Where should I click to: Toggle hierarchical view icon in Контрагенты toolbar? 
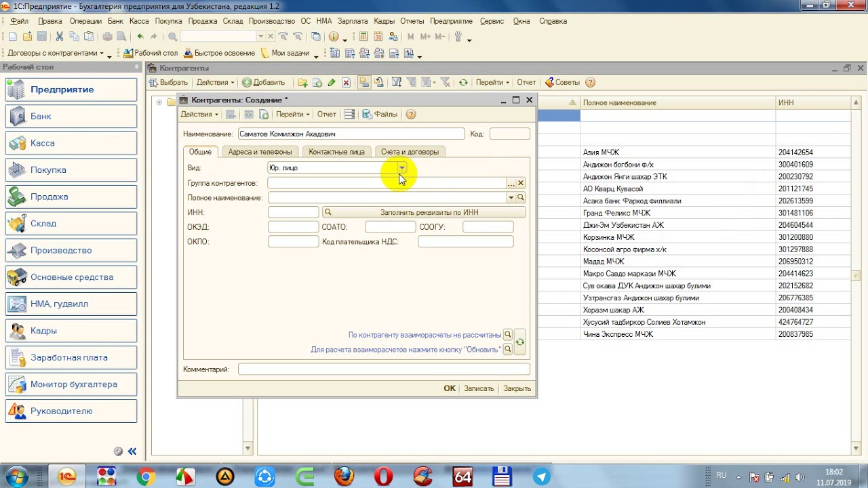364,83
